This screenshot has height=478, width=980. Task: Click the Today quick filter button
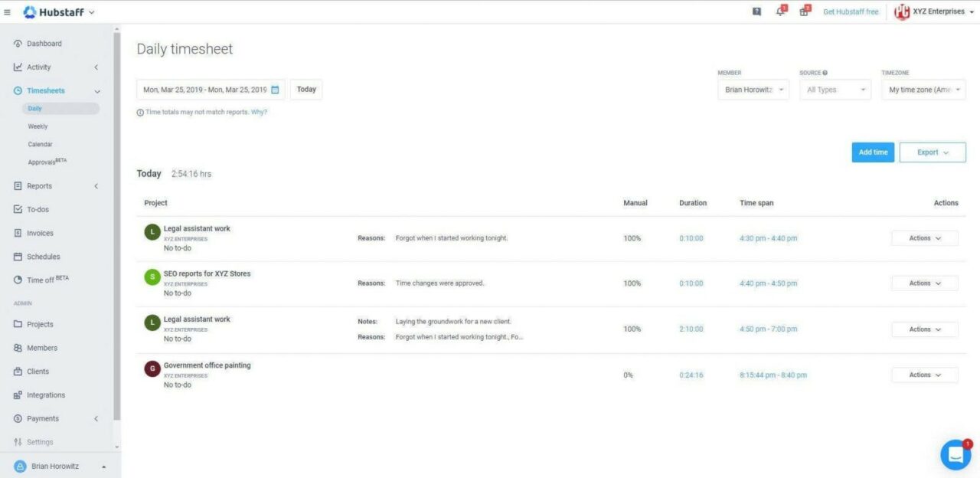coord(305,89)
